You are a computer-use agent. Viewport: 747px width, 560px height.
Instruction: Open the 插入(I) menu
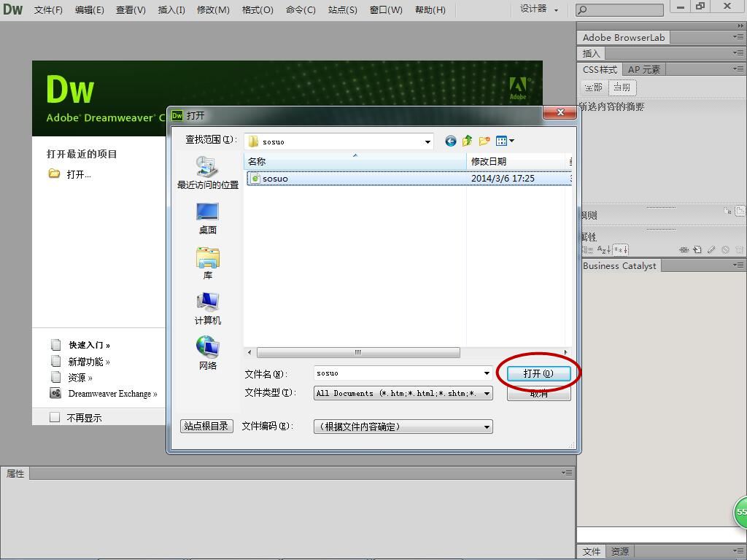pyautogui.click(x=171, y=9)
